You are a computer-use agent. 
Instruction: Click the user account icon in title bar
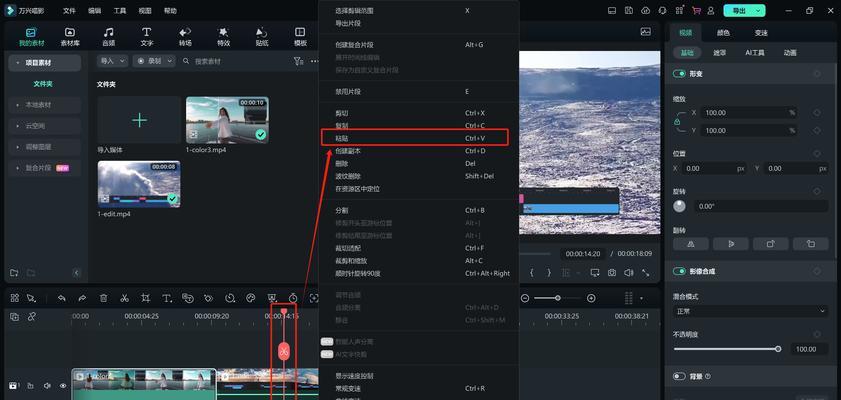pos(711,11)
